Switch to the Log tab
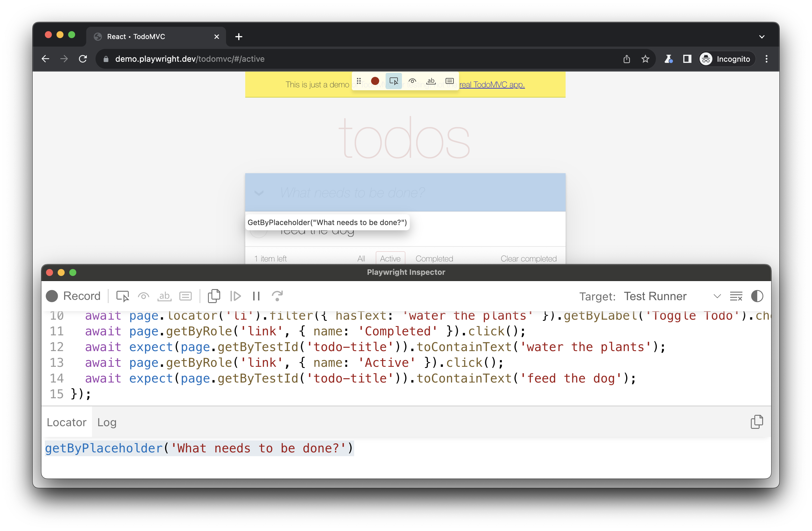The width and height of the screenshot is (812, 531). pyautogui.click(x=107, y=422)
